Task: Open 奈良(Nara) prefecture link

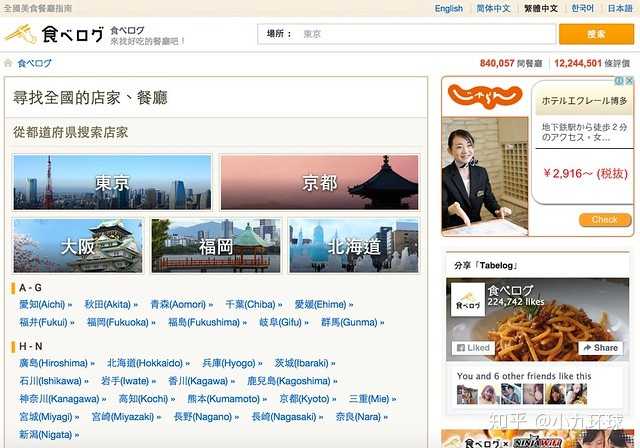Action: pos(362,417)
